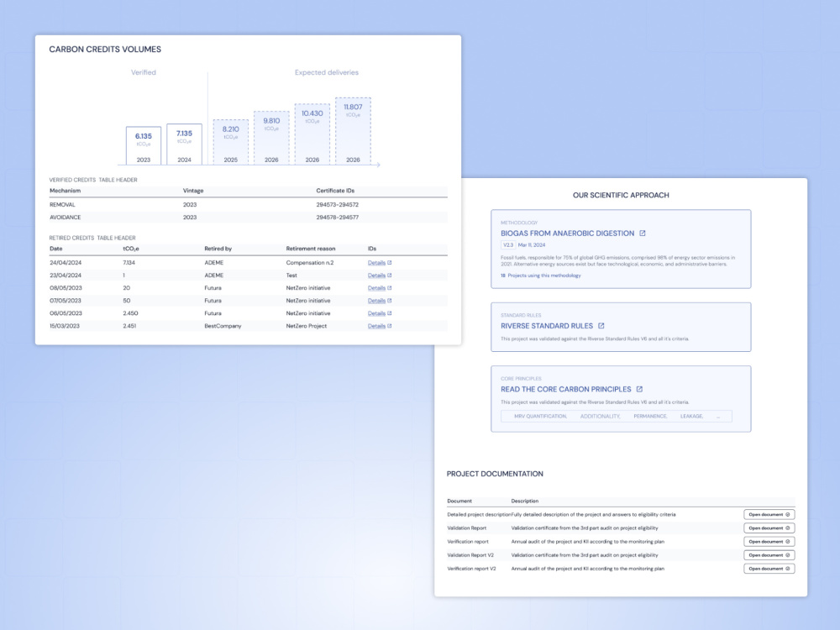
Task: Select the 8.210 tCO2e 2025 expected bar
Action: (231, 142)
